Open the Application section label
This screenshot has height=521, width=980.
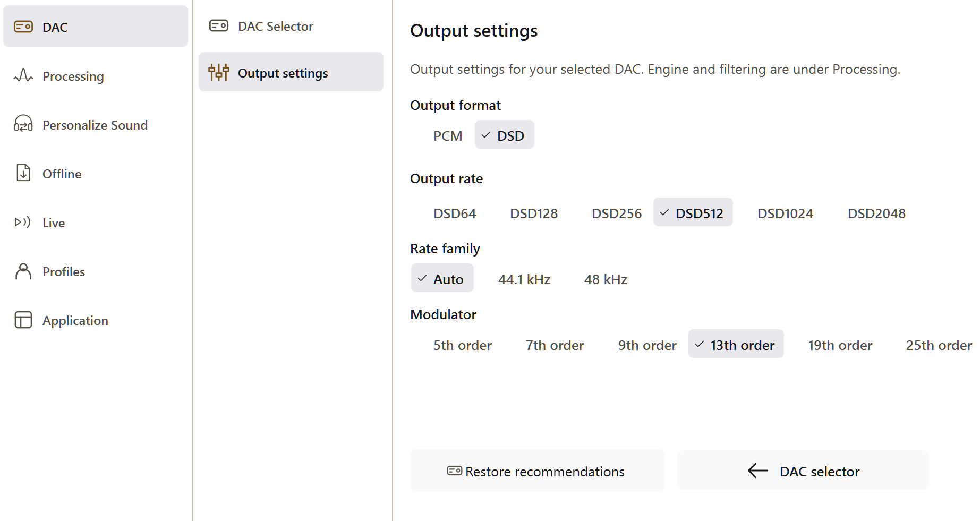(75, 321)
